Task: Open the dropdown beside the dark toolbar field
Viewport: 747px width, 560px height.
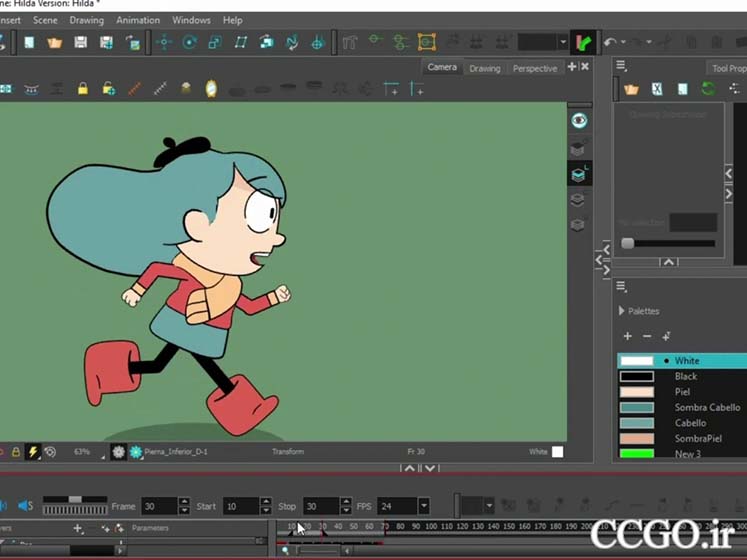Action: (x=563, y=43)
